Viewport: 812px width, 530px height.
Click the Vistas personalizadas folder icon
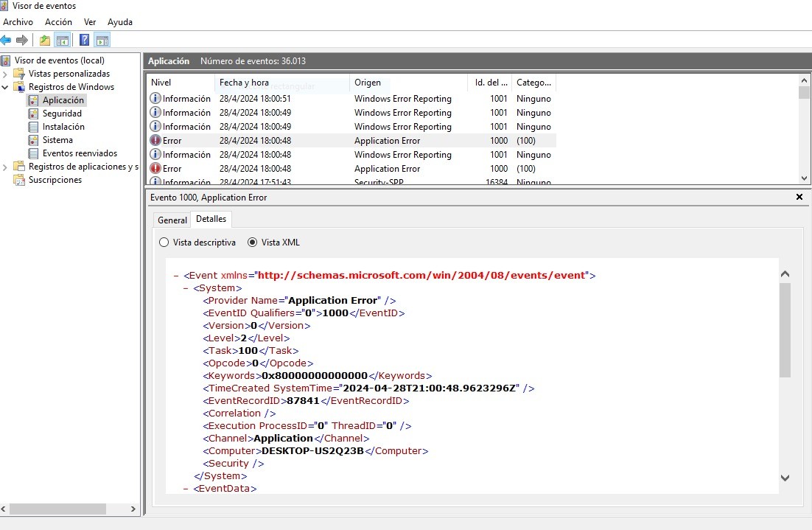coord(19,74)
